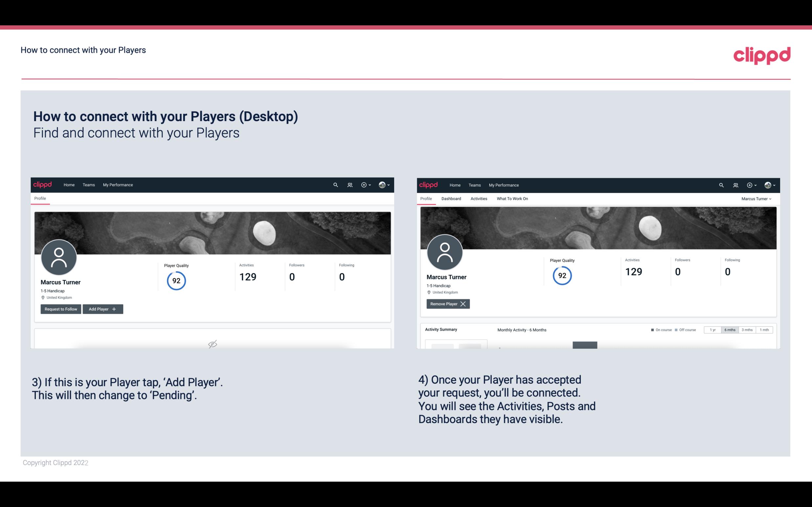Select the 'What To On' tab

(x=512, y=199)
